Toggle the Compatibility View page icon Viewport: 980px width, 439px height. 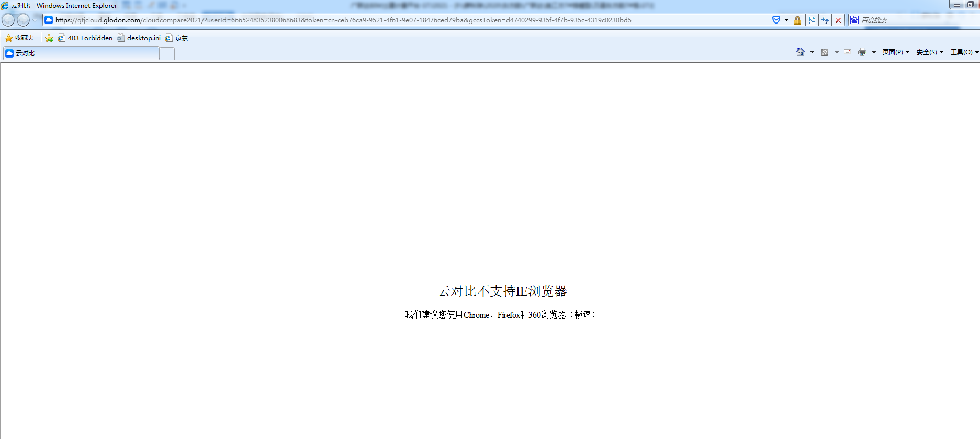(x=812, y=20)
